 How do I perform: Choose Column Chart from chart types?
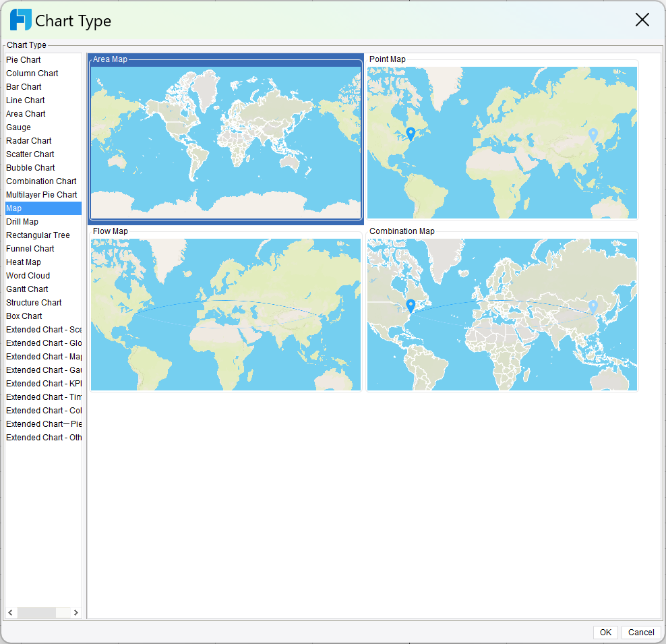pyautogui.click(x=32, y=74)
